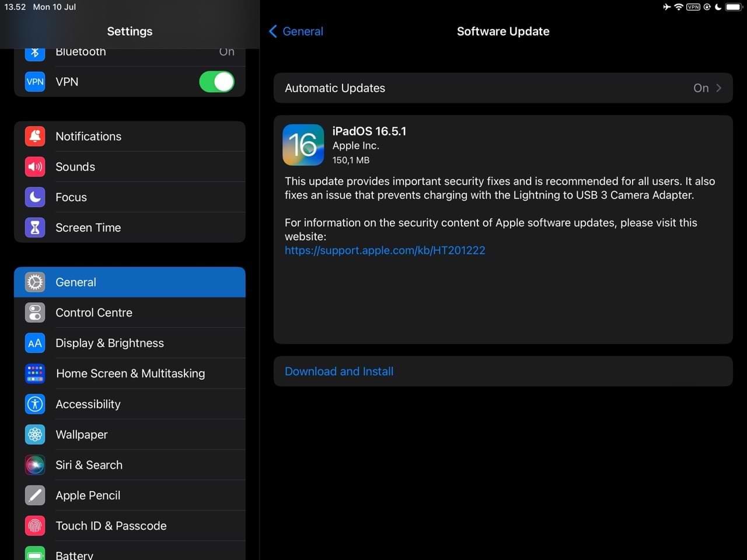Tap the Touch ID fingerprint icon

pyautogui.click(x=35, y=526)
